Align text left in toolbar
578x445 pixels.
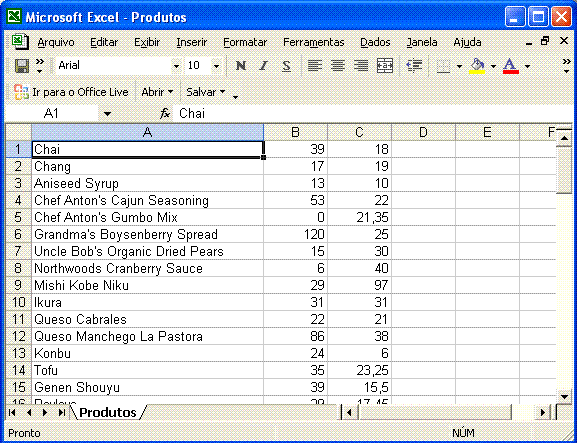314,66
